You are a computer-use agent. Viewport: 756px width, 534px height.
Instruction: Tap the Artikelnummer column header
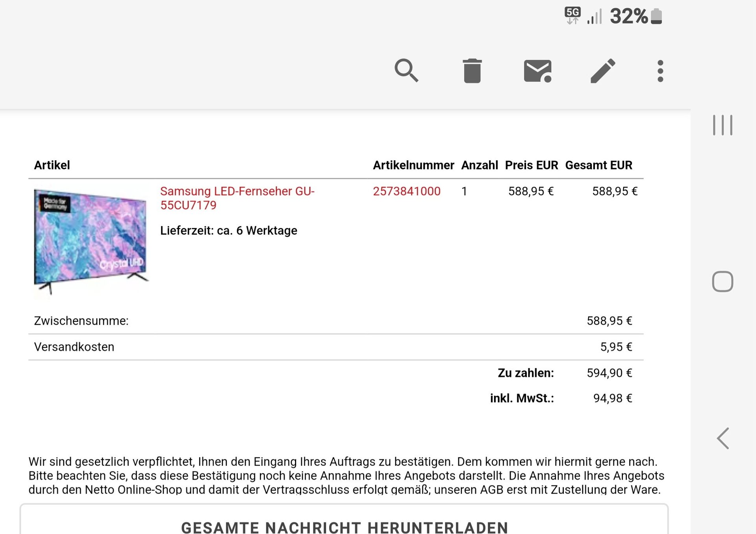click(413, 165)
